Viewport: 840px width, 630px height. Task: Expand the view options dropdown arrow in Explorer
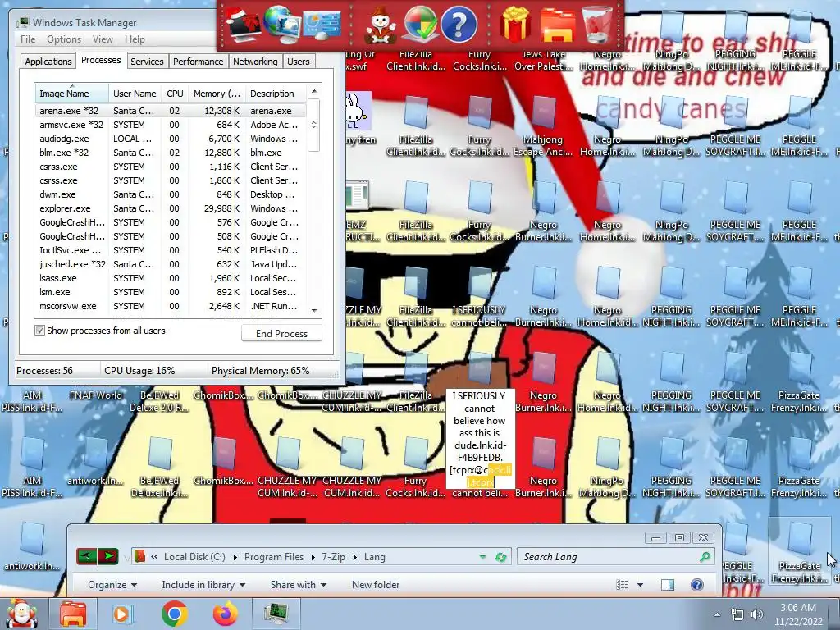click(640, 584)
